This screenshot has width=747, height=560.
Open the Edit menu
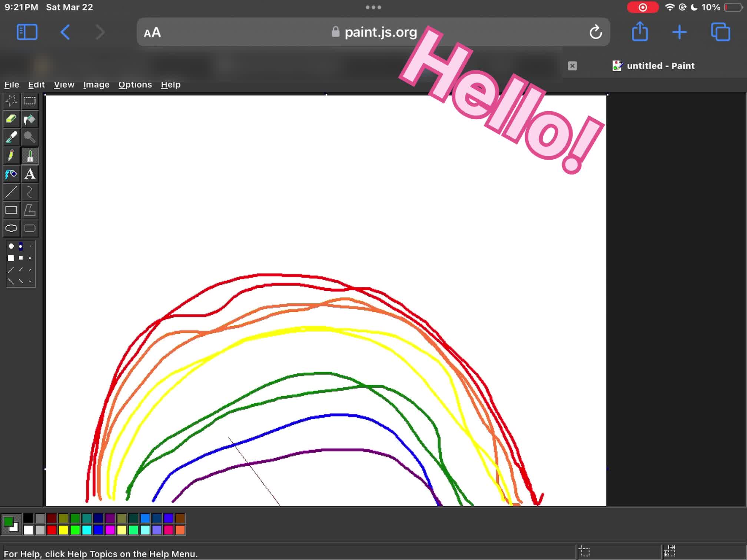coord(36,85)
